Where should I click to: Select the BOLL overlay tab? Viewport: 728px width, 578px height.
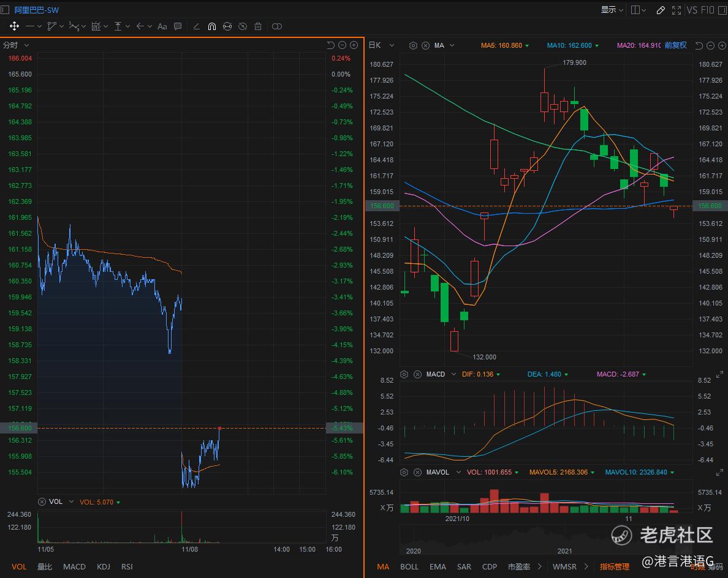click(x=409, y=566)
